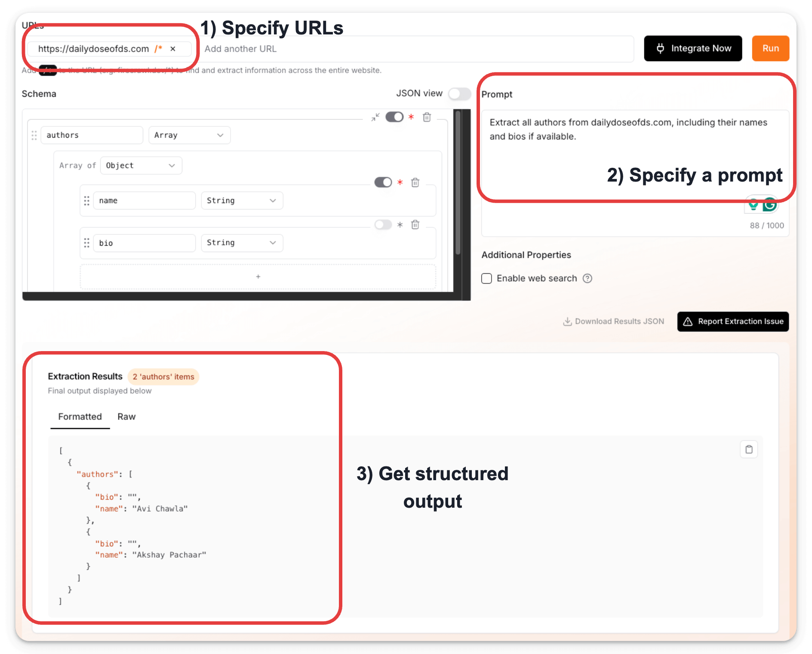Viewport: 812px width, 654px height.
Task: Click the Run button
Action: [x=770, y=48]
